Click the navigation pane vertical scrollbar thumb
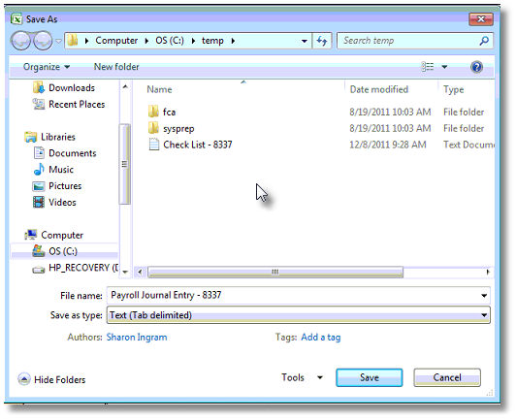 [125, 164]
